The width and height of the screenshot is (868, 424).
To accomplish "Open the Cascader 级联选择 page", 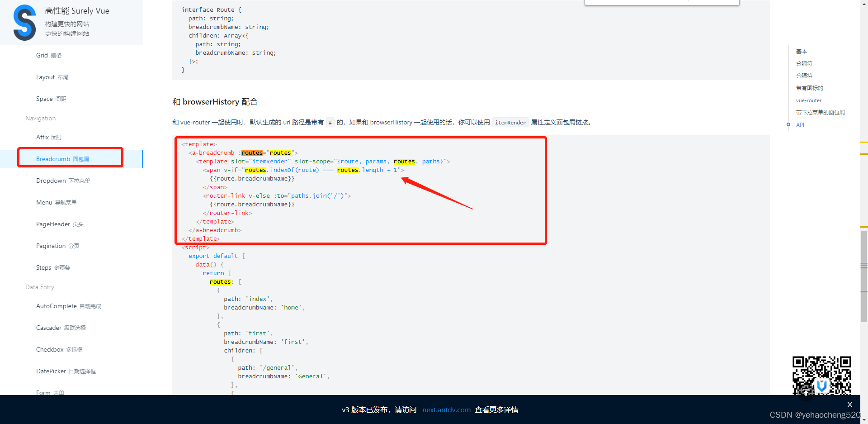I will pos(61,328).
